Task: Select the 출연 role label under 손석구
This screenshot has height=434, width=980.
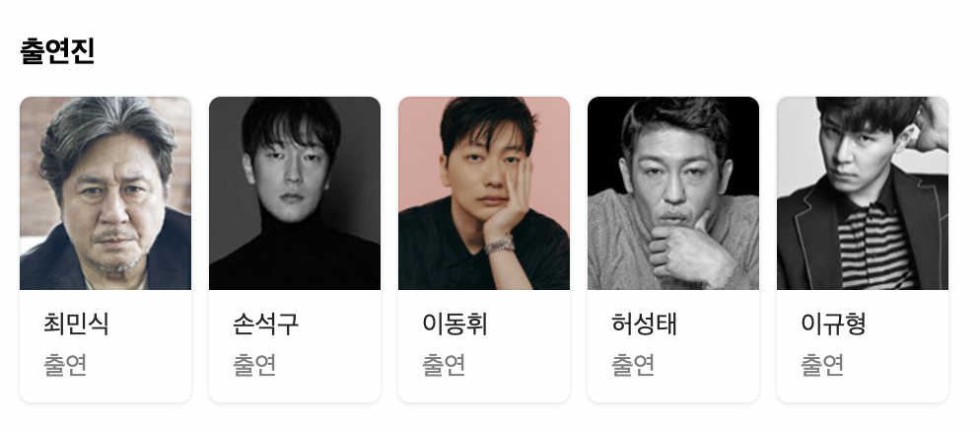Action: pyautogui.click(x=254, y=365)
